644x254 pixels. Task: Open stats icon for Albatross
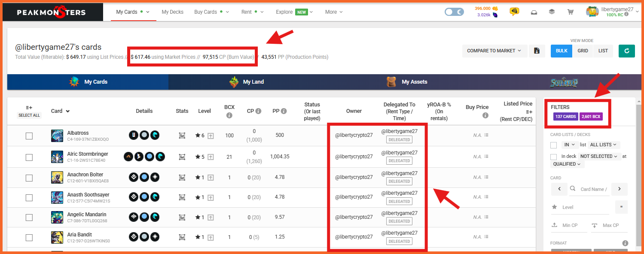pos(182,136)
